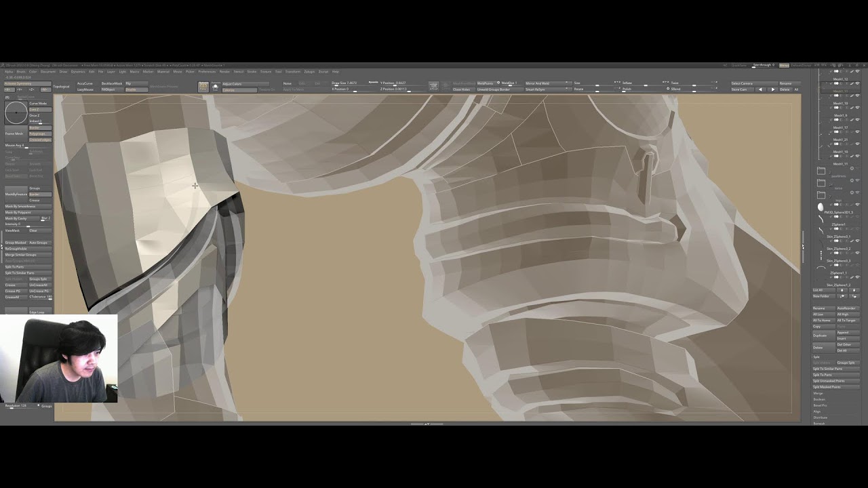Expand the Remesh section

click(819, 424)
